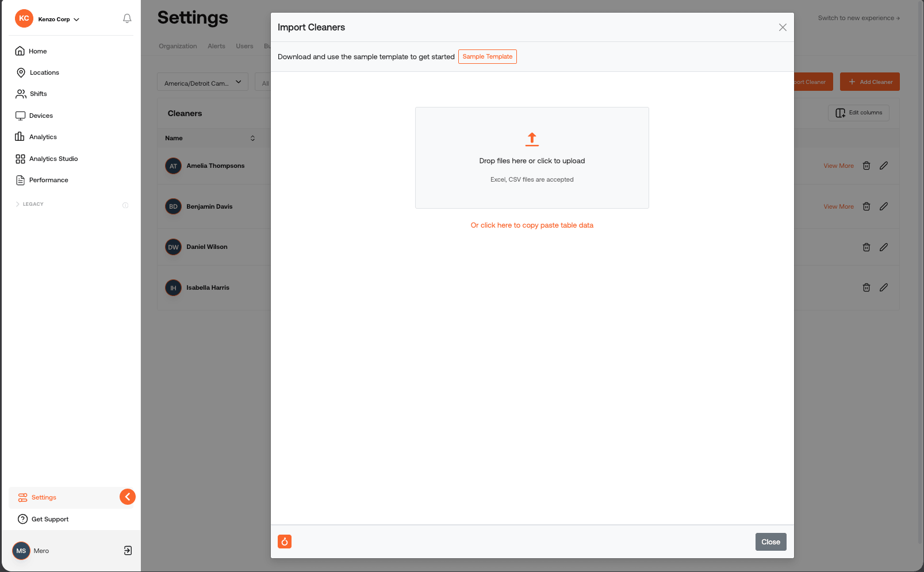Click the Close button in dialog footer
Image resolution: width=924 pixels, height=572 pixels.
[x=770, y=542]
